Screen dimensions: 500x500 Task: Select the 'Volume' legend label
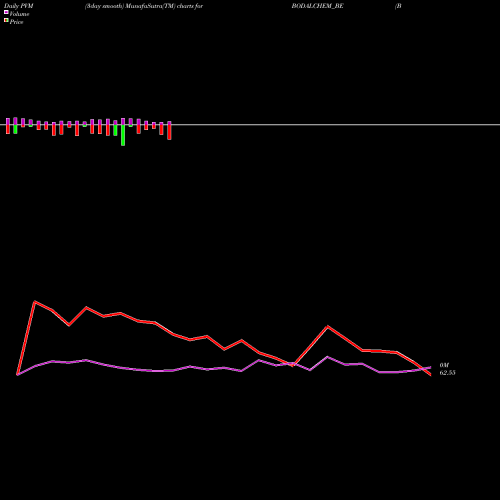(19, 14)
